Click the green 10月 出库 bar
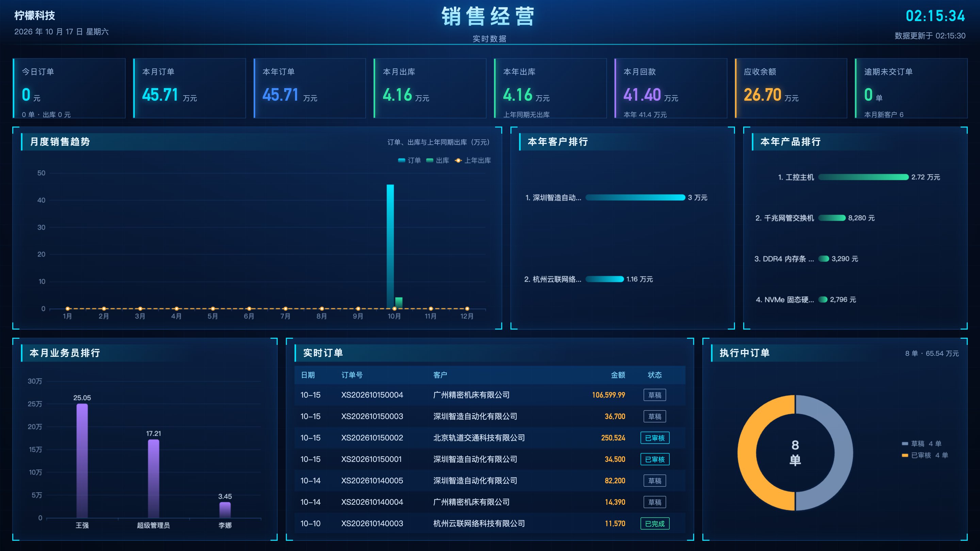 [399, 303]
